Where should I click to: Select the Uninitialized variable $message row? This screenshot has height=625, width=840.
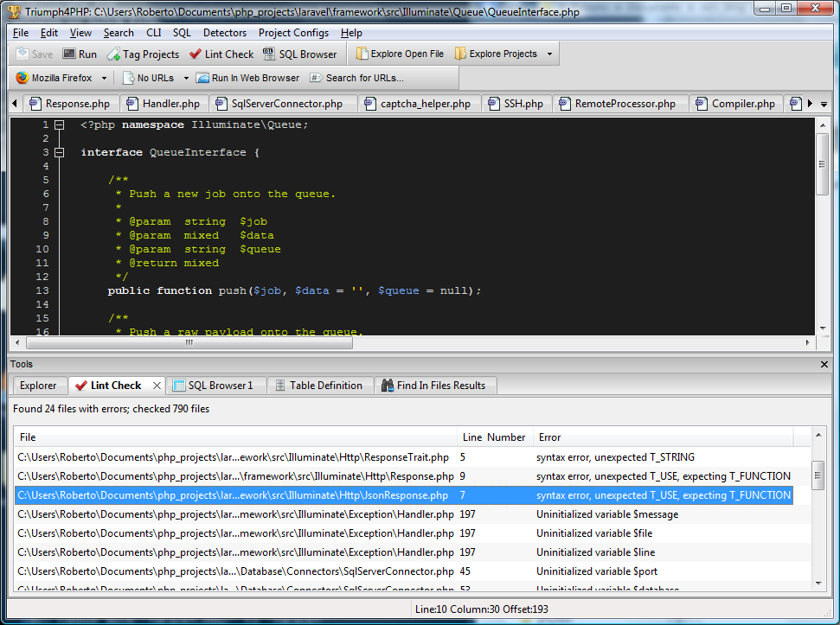pyautogui.click(x=404, y=514)
